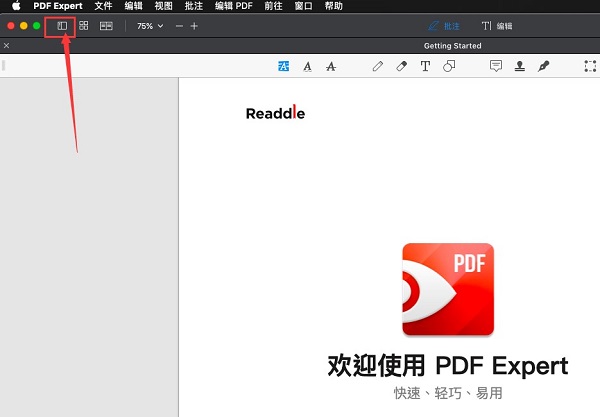Viewport: 600px width, 417px height.
Task: Open the 文件 menu
Action: pos(103,6)
